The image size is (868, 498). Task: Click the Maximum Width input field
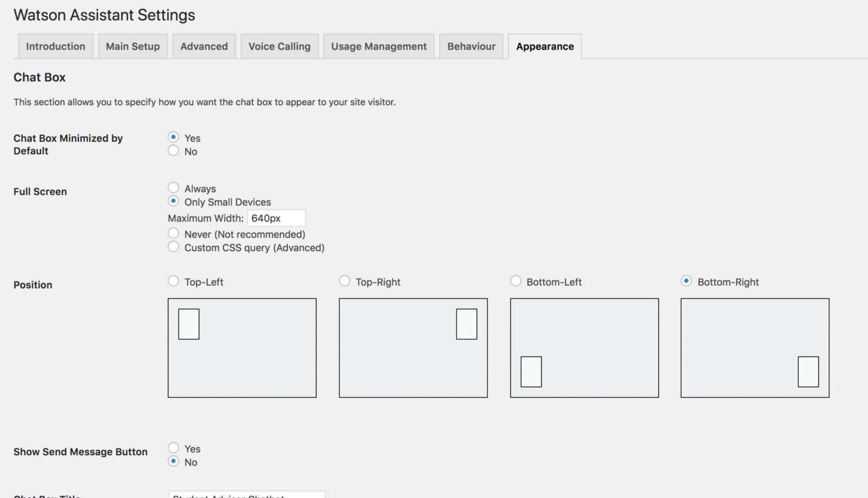(277, 218)
